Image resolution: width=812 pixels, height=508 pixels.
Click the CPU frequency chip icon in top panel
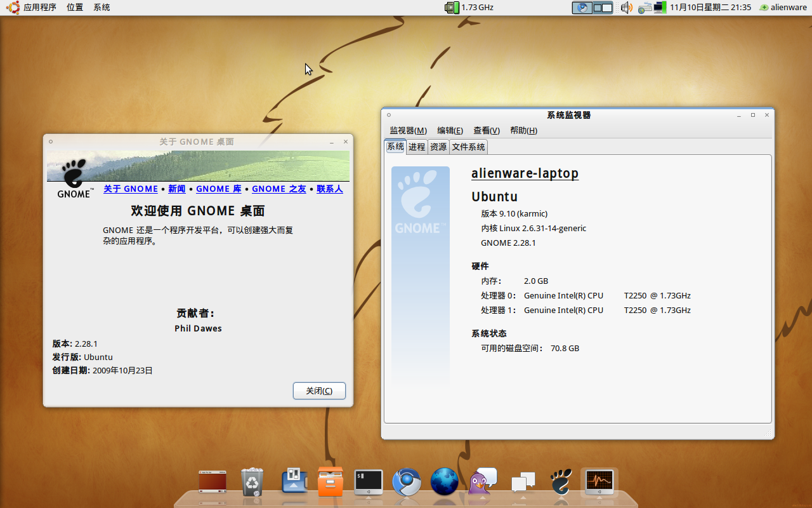point(452,8)
